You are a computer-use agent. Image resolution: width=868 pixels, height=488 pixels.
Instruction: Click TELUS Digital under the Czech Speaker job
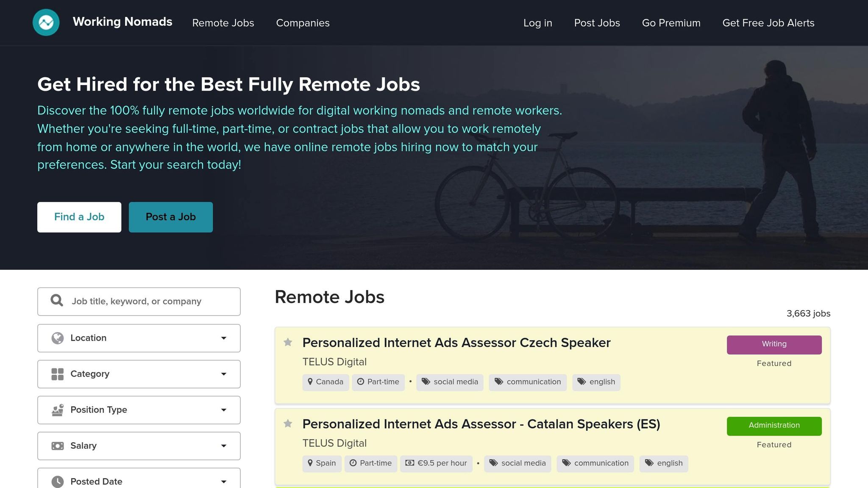[x=334, y=362]
